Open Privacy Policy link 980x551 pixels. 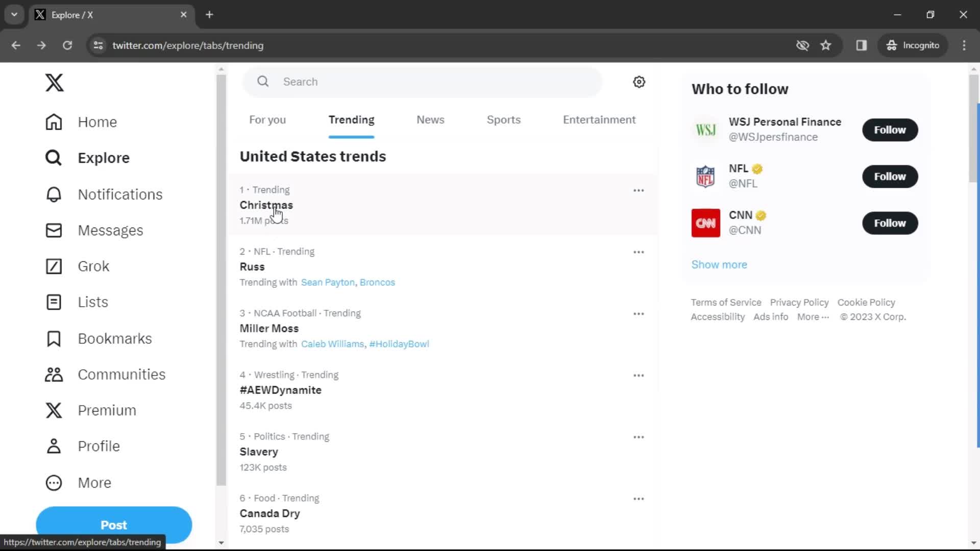coord(799,303)
